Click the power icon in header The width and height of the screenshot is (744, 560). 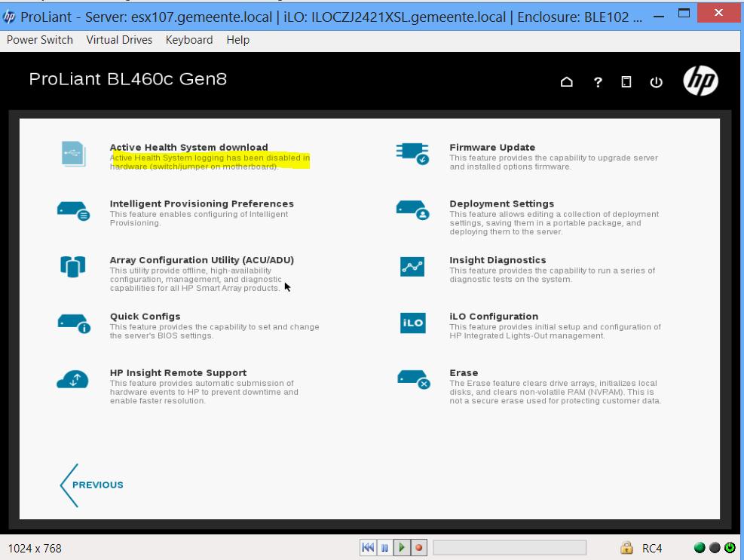coord(655,83)
